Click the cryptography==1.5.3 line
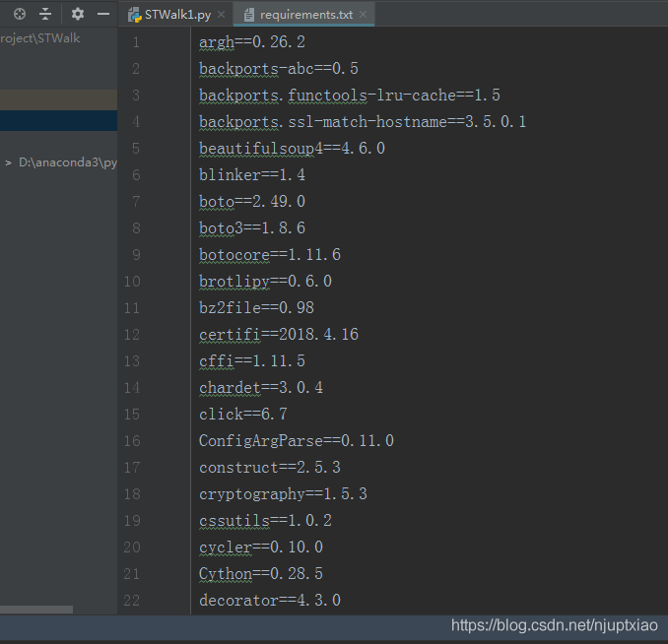 coord(283,494)
